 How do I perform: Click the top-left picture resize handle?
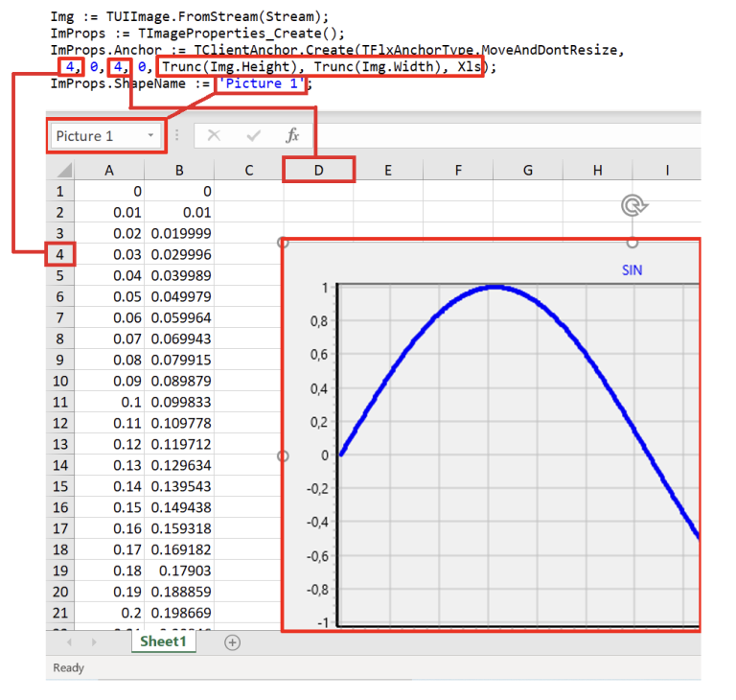click(283, 242)
